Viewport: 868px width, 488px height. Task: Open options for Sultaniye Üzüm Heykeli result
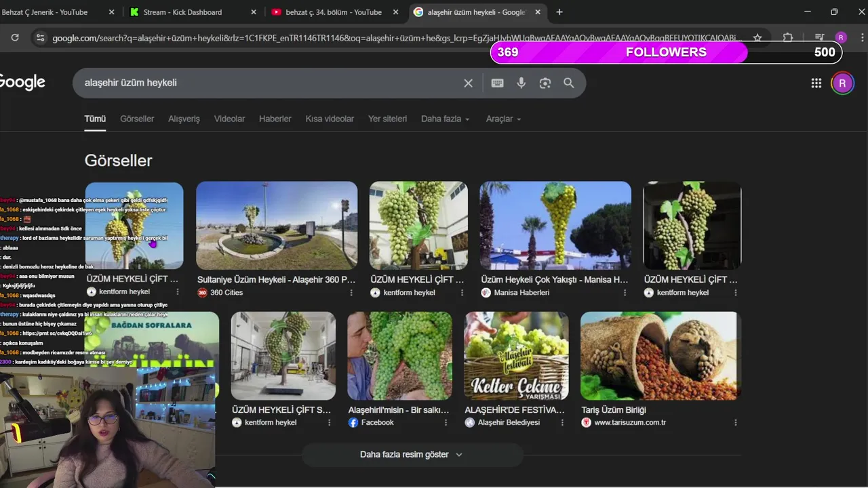tap(351, 293)
